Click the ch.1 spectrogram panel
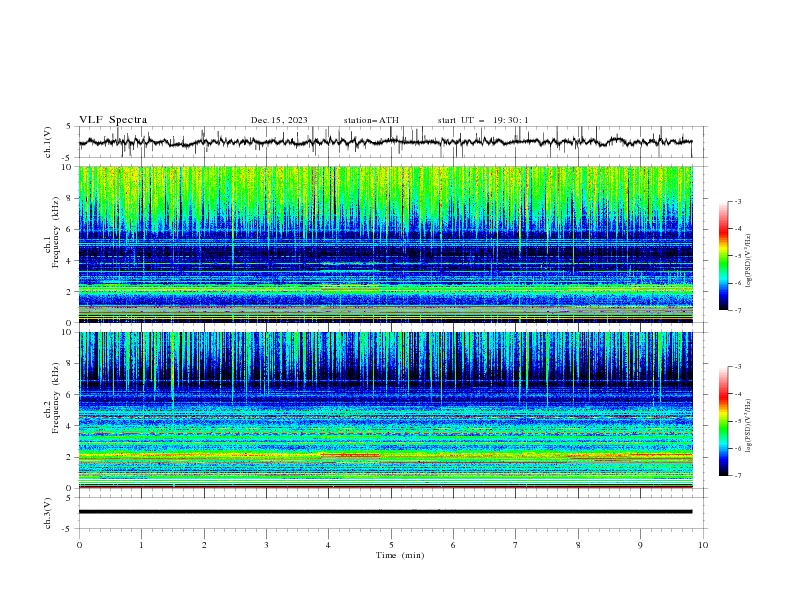Screen dimensions: 792x612 pos(386,244)
